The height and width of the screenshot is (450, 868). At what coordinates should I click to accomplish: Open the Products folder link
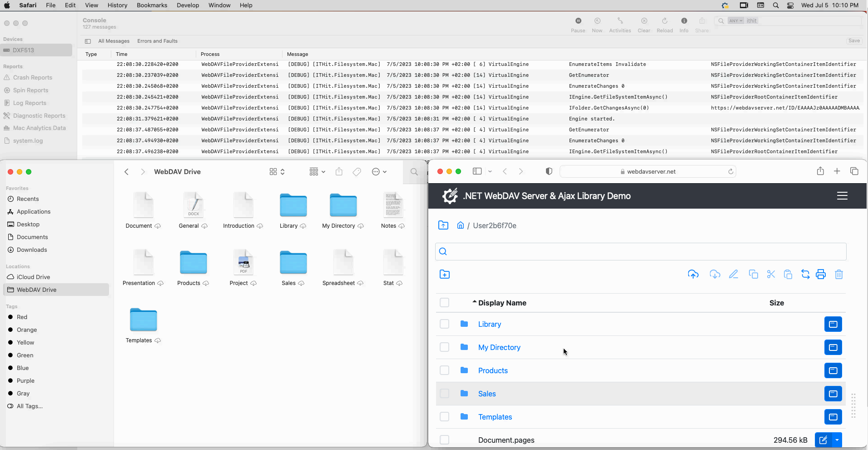tap(493, 370)
